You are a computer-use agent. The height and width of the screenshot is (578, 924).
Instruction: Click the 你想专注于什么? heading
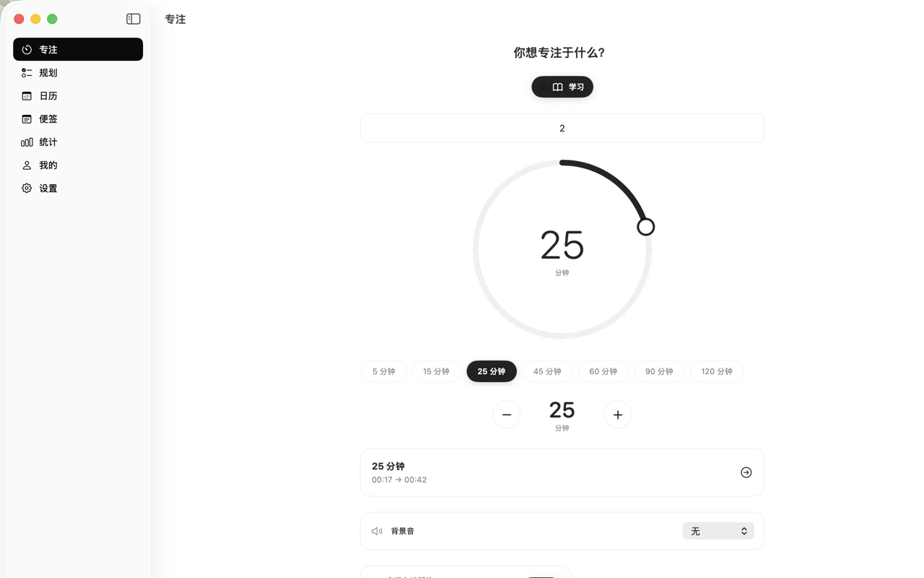559,53
